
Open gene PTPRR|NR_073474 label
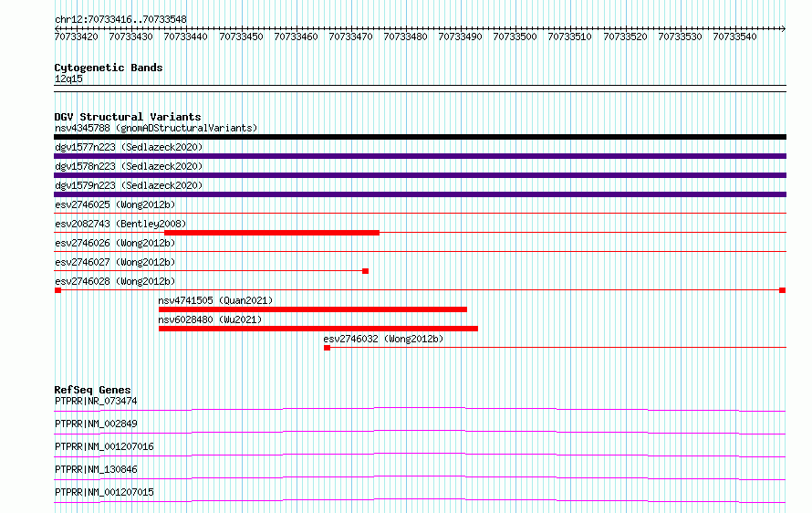[96, 401]
